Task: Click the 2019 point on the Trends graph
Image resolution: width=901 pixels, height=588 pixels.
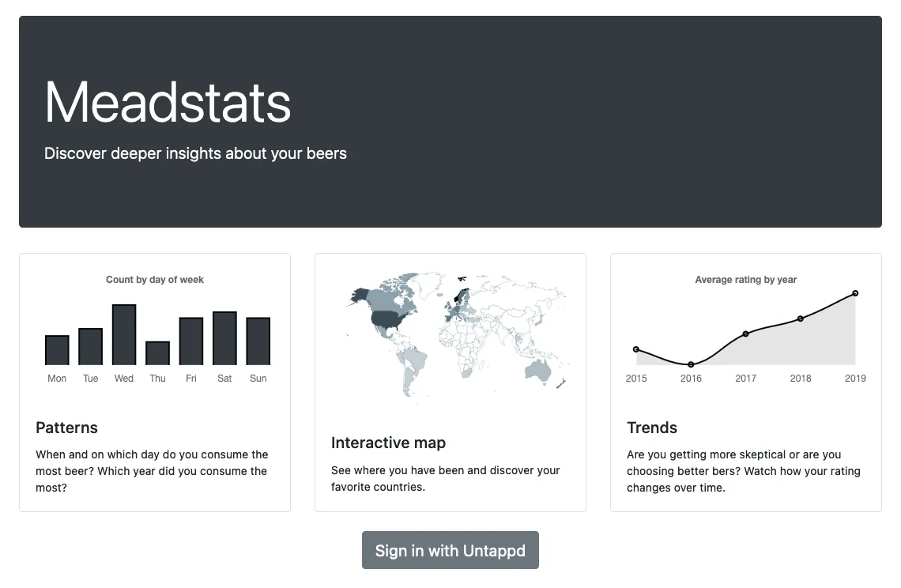Action: 855,292
